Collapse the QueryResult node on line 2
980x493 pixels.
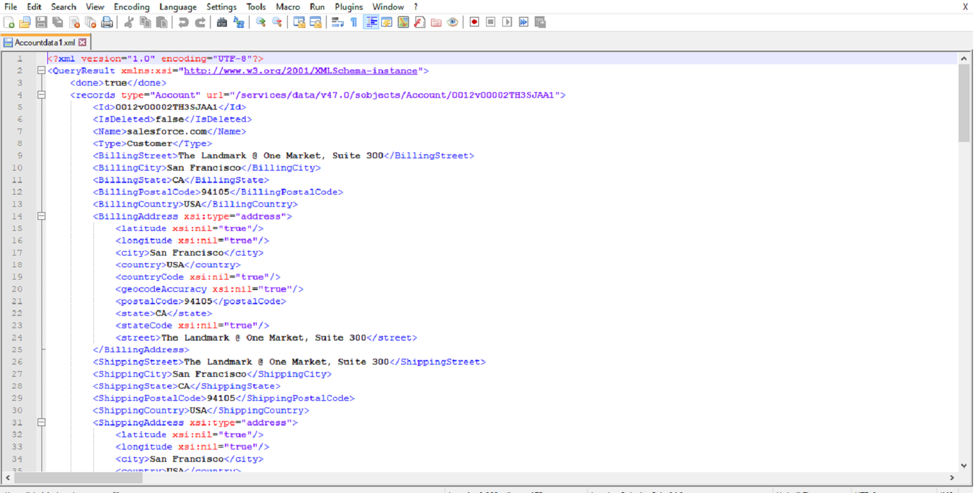(x=41, y=71)
